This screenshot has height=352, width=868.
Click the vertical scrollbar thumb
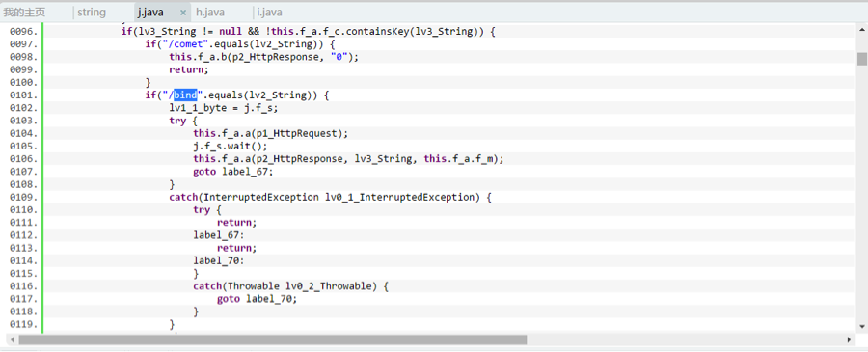pyautogui.click(x=862, y=59)
